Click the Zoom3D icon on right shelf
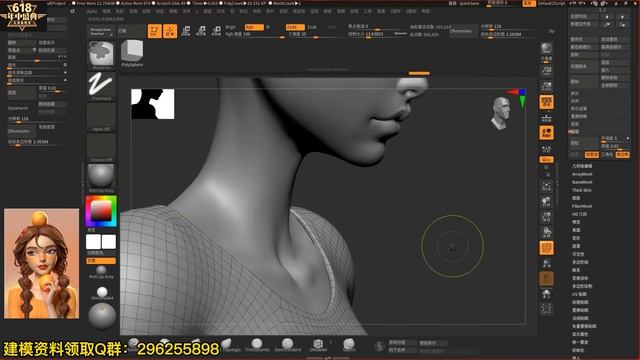 [x=546, y=217]
